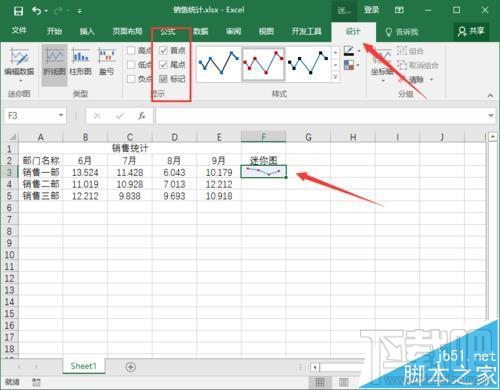The width and height of the screenshot is (500, 390).
Task: Expand the formula bar
Action: [x=491, y=115]
